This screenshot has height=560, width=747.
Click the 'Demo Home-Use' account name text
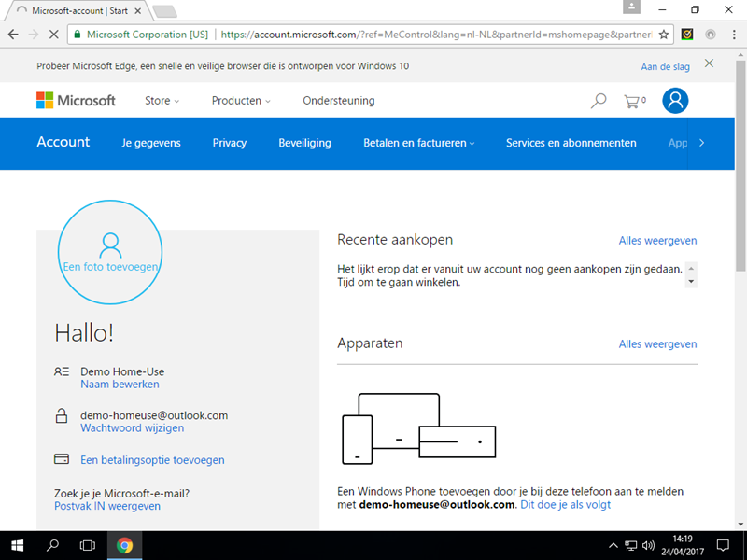coord(122,371)
